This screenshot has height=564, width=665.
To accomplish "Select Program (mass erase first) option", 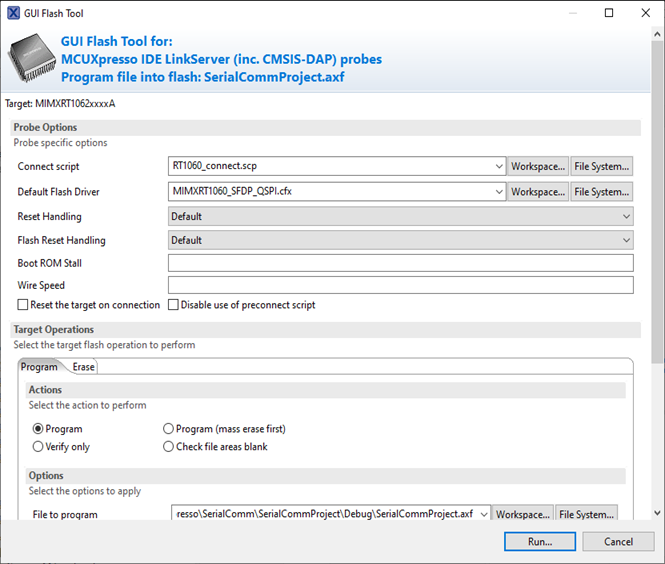I will coord(168,429).
